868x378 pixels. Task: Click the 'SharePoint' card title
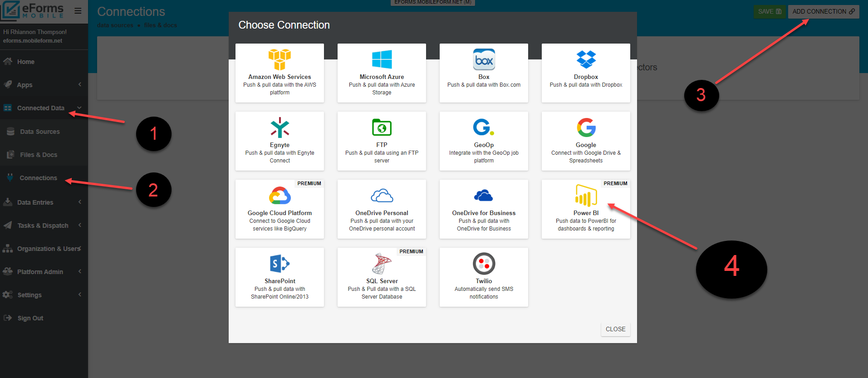280,281
